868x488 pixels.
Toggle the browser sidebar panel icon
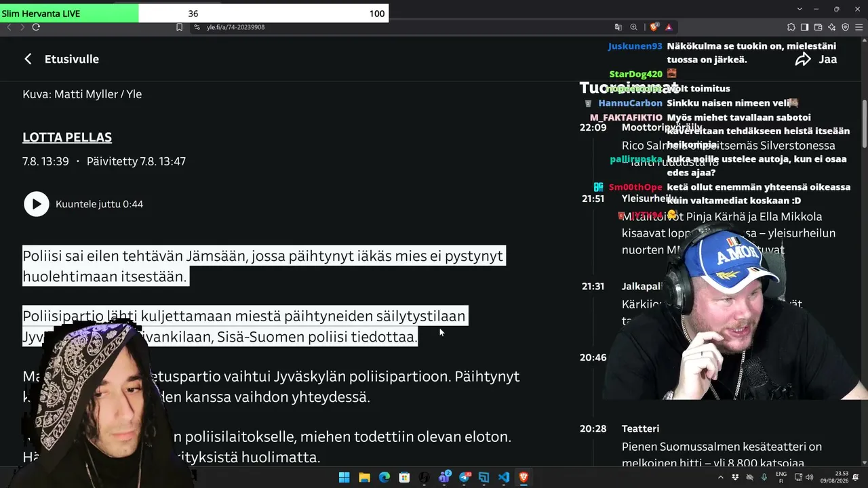click(x=804, y=27)
